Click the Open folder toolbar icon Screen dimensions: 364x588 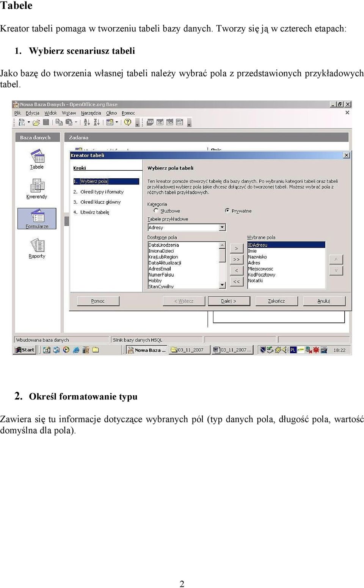(36, 122)
